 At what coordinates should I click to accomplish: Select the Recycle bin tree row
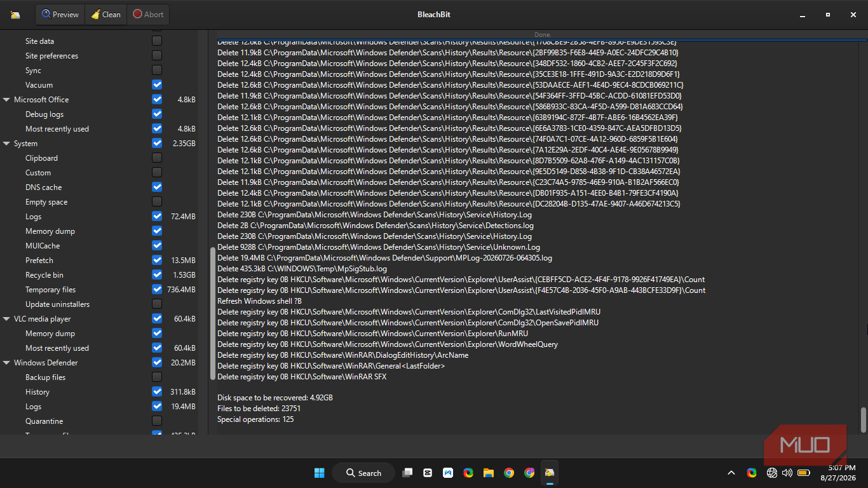pos(98,275)
